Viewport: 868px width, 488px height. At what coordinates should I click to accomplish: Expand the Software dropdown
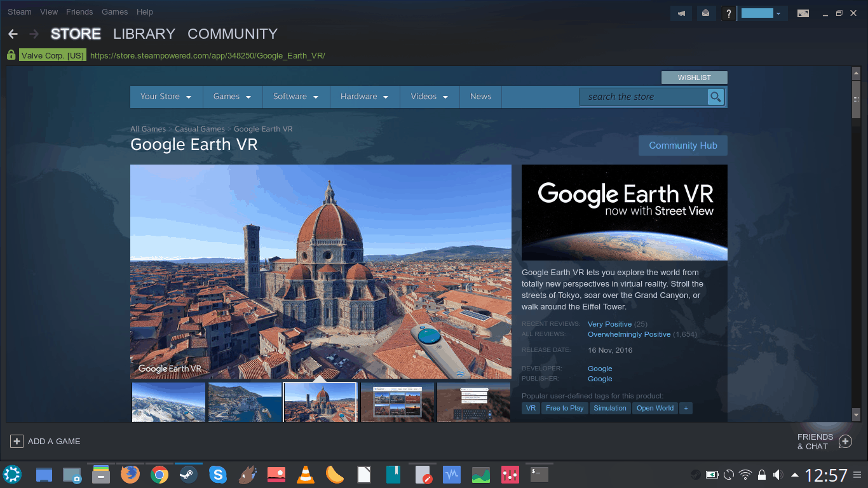[x=296, y=97]
